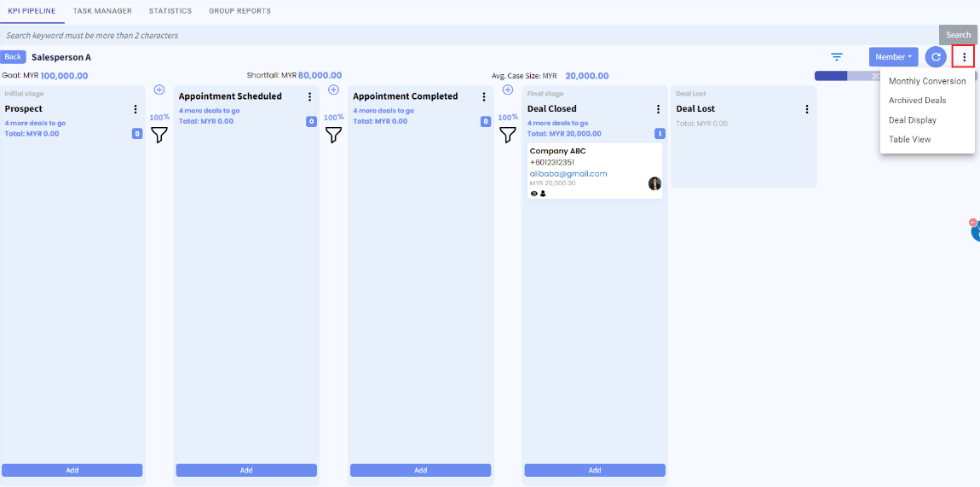Screen dimensions: 980x487
Task: Click the filter lines icon beside Member
Action: (x=837, y=57)
